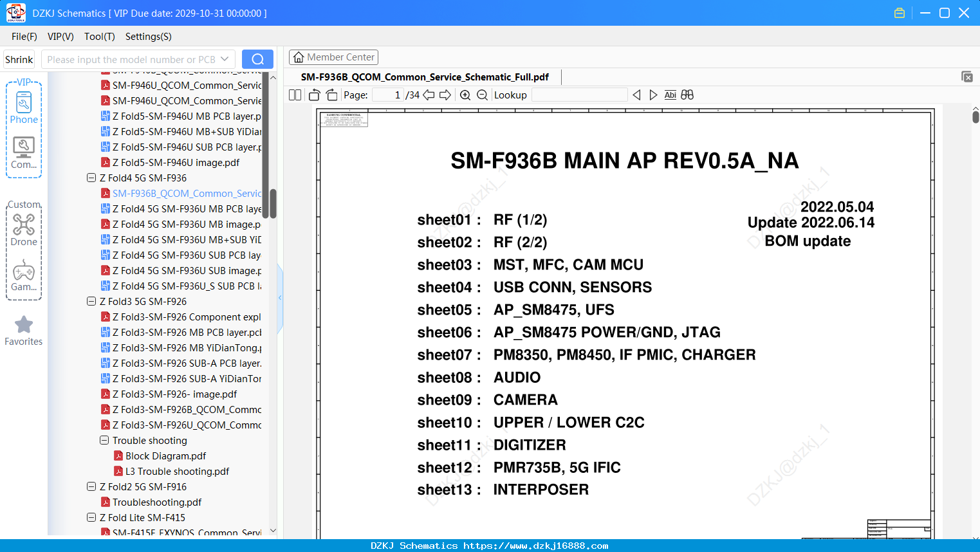Collapse the tree panel via side handle
Viewport: 980px width, 552px height.
pyautogui.click(x=280, y=298)
